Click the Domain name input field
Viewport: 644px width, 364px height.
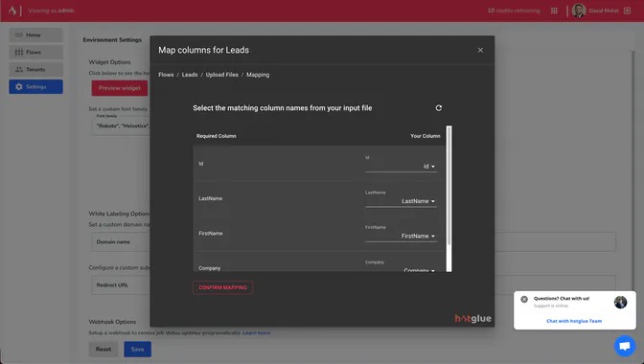[x=354, y=242]
